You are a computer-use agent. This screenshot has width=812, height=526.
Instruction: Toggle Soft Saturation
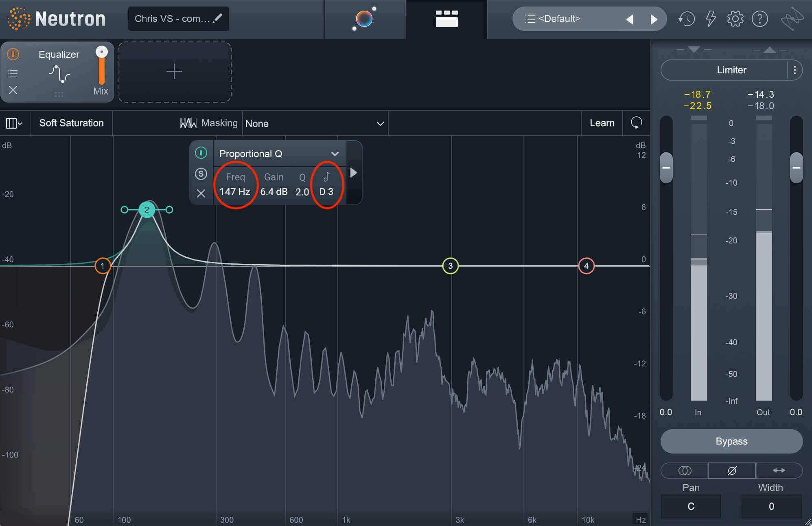[x=71, y=123]
